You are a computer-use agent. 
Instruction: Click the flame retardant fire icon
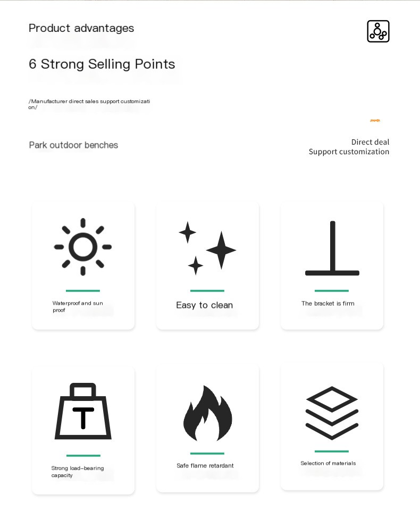click(207, 413)
